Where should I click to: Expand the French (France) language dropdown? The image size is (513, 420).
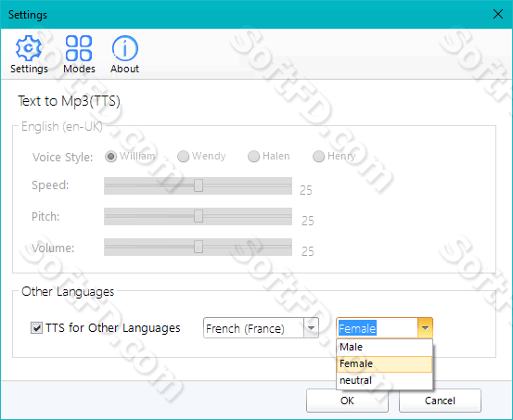pos(311,328)
